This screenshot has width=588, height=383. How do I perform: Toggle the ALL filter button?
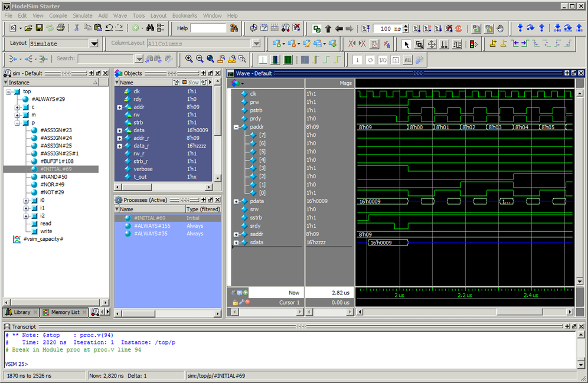pyautogui.click(x=408, y=59)
